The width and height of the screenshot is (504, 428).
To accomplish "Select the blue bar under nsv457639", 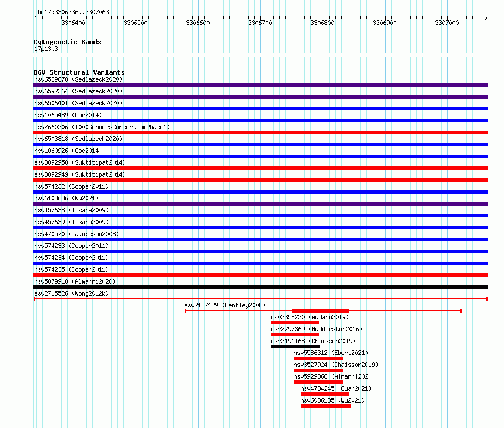I will [x=260, y=228].
